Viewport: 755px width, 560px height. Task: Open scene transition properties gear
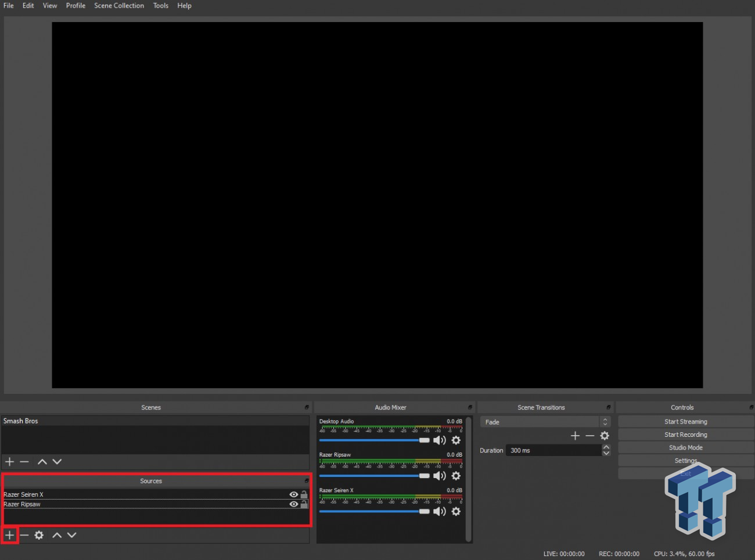coord(605,436)
